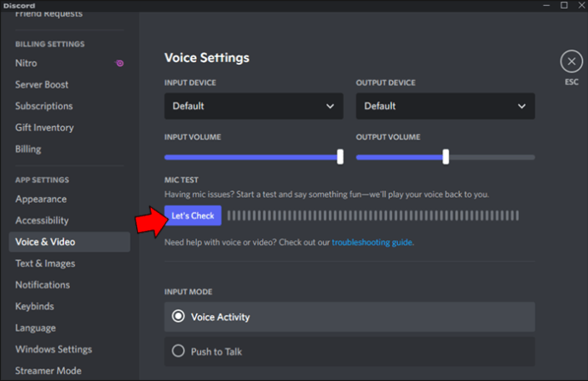Start mic test with Let's Check button

[193, 216]
